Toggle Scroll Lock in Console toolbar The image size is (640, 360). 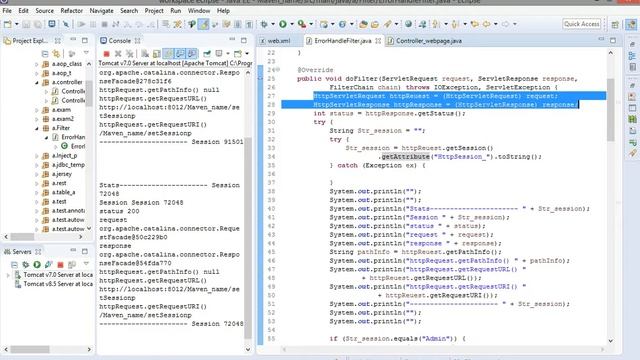[x=156, y=54]
